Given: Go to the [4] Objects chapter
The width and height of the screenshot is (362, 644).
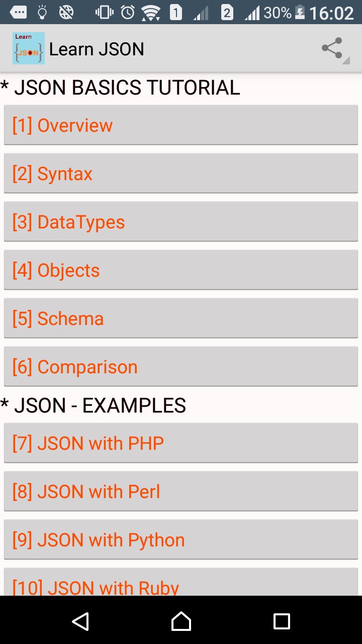Looking at the screenshot, I should [181, 270].
